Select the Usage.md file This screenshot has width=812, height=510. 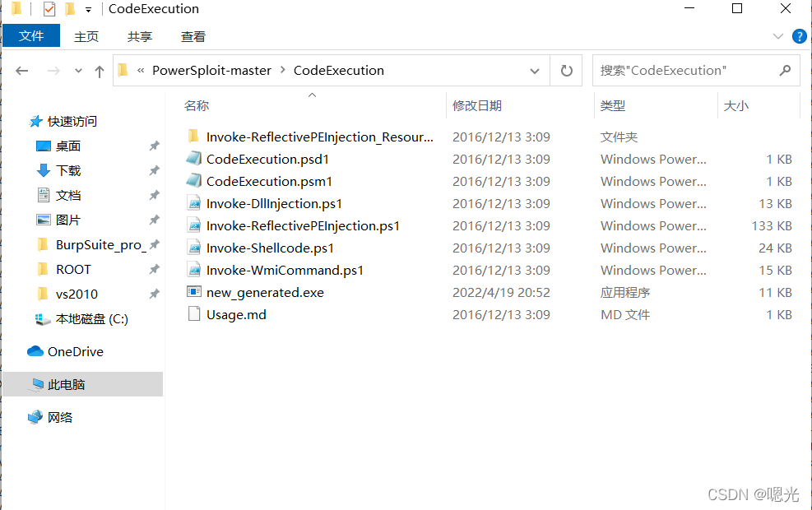(236, 314)
